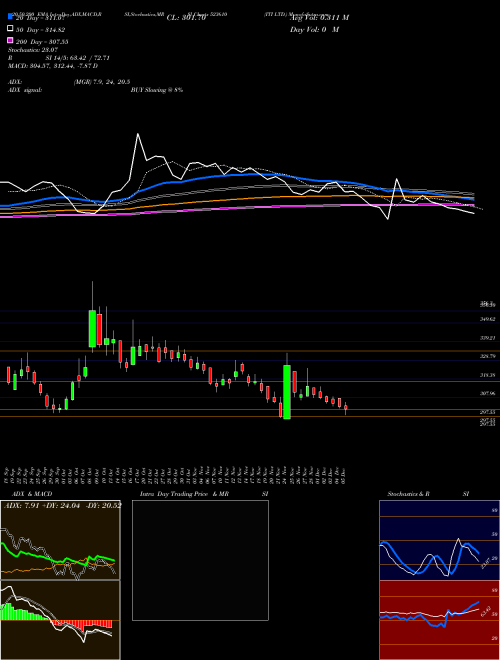Click the 'Stochastics & R' panel title
This screenshot has height=660, width=500.
(x=408, y=494)
